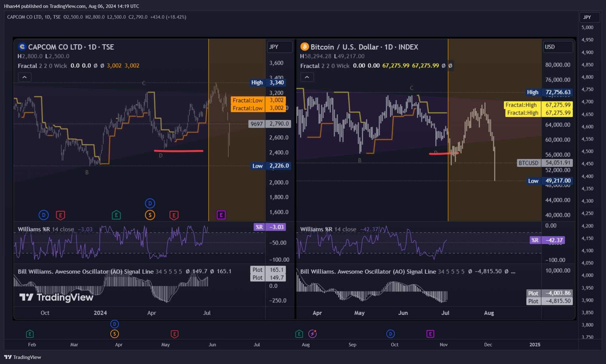Click the blue dividend D marker above April
Viewport: 606px width, 364px height.
point(114,324)
